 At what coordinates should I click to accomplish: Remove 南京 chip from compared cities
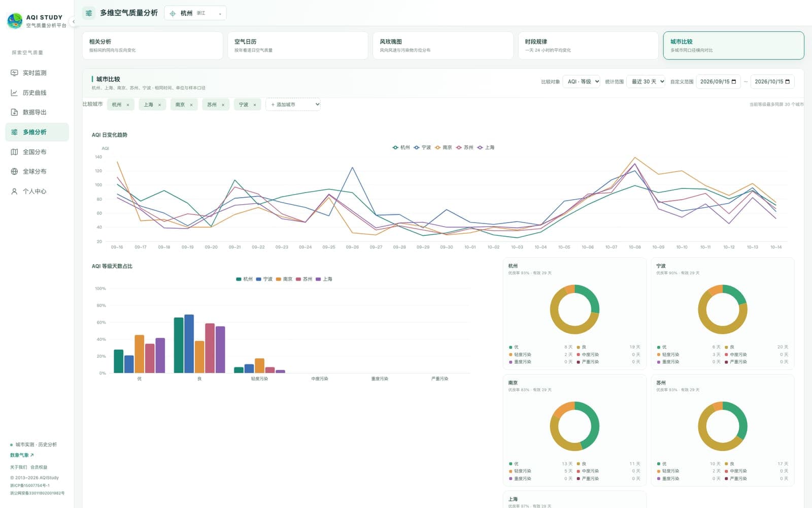[x=191, y=105]
